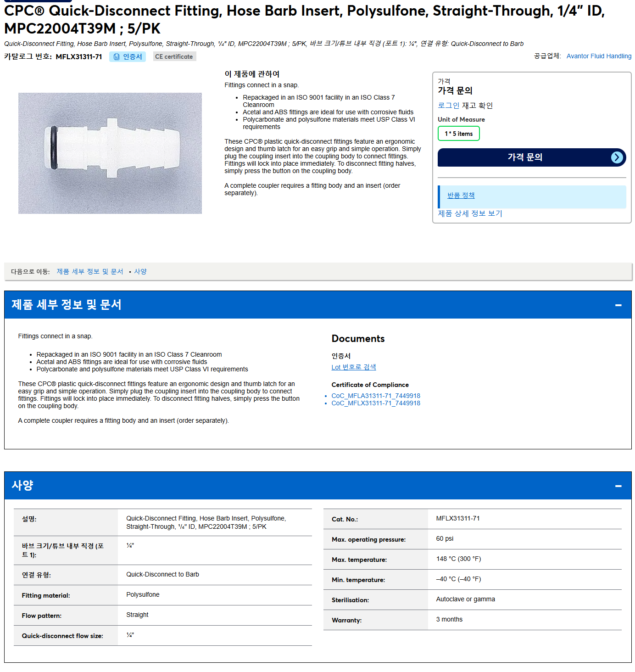The height and width of the screenshot is (672, 635).
Task: Open 제품 상세 정보 보기 link
Action: click(x=470, y=213)
